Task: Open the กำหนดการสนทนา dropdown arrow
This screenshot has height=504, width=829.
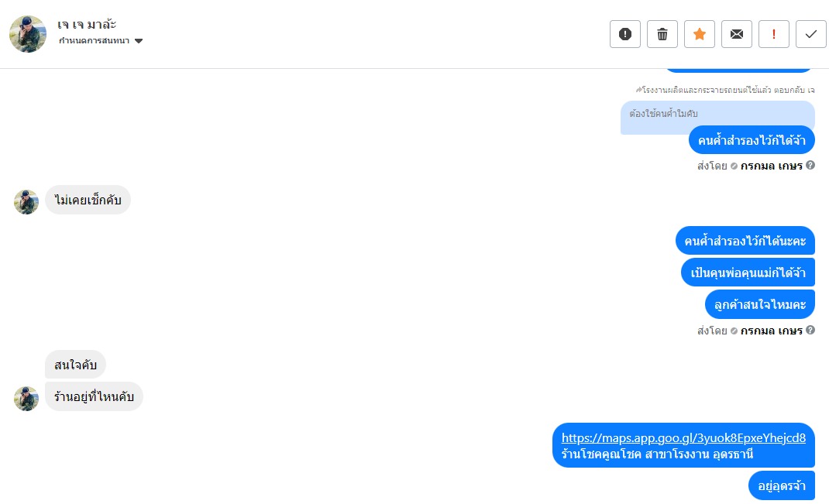Action: (139, 41)
